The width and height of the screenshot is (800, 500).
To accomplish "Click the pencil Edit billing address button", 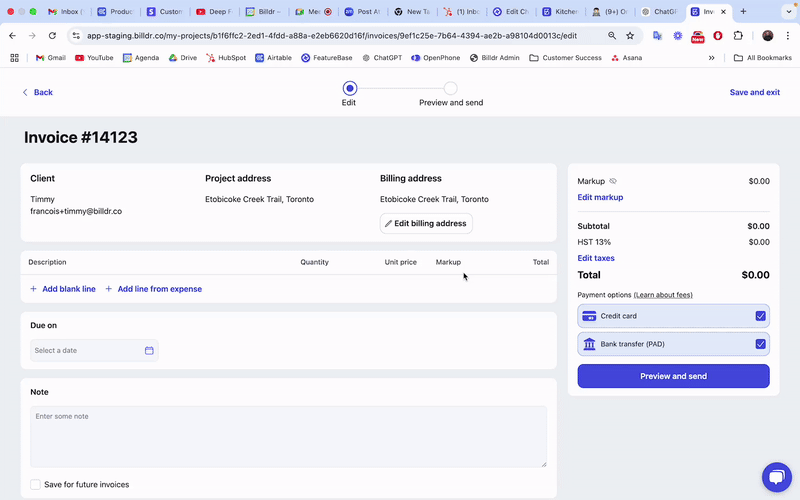I will 426,223.
